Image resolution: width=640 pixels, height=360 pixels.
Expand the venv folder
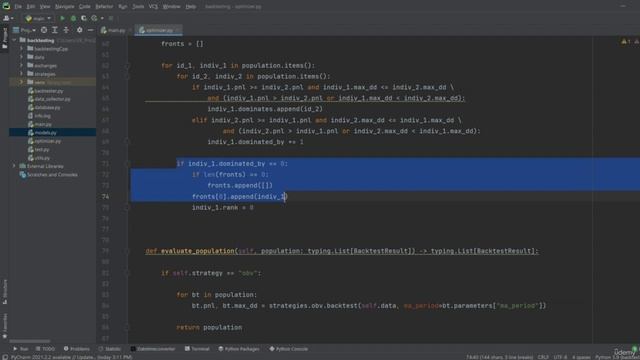coord(22,82)
